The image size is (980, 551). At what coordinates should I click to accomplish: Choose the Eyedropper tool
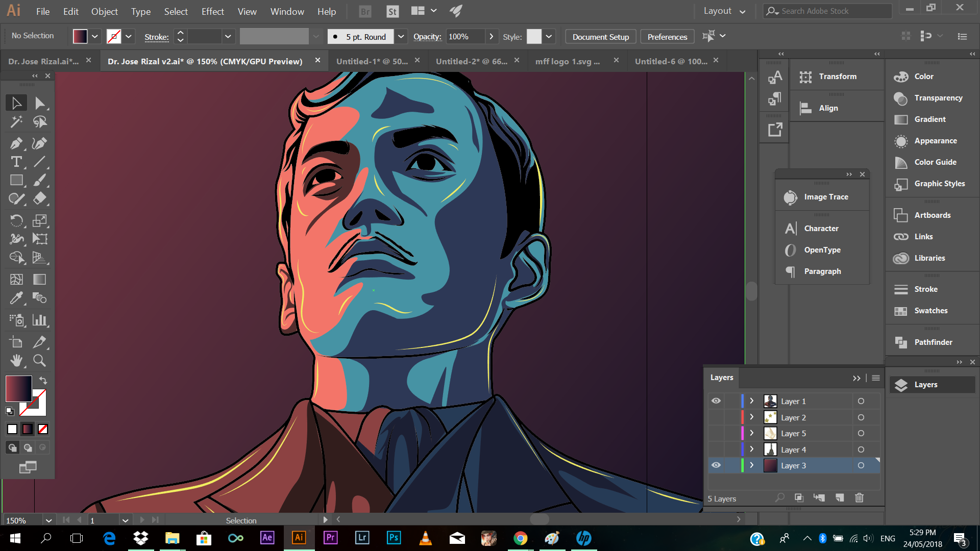16,297
